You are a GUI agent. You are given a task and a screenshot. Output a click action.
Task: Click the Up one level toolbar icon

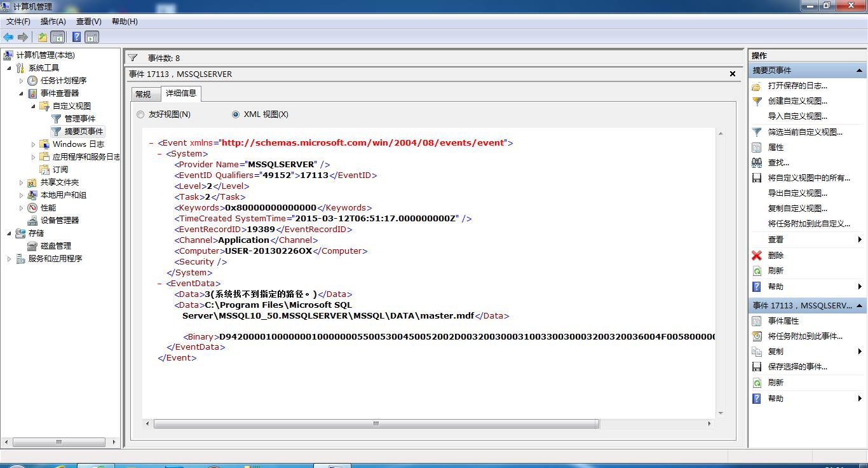click(42, 38)
